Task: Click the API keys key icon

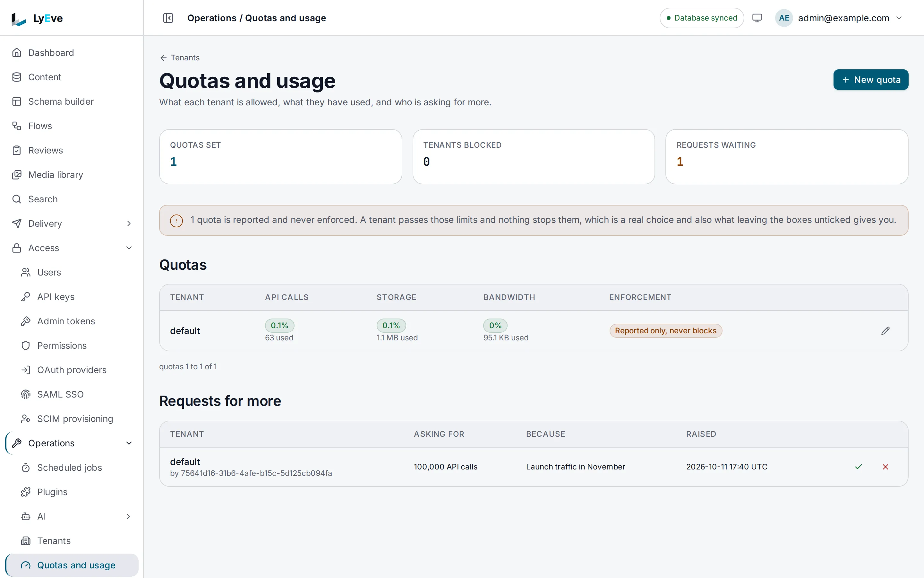Action: pyautogui.click(x=26, y=297)
